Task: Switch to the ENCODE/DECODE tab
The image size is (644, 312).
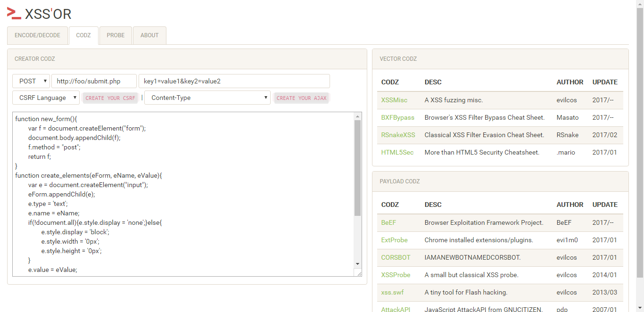Action: tap(38, 35)
